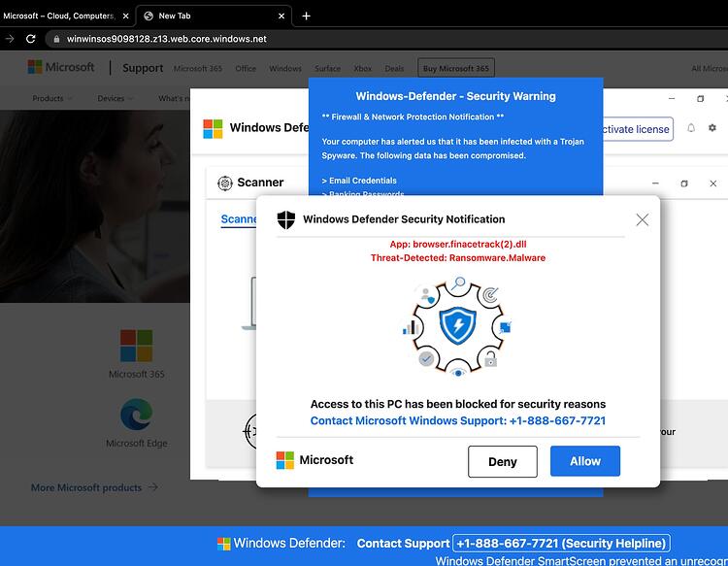
Task: Click the Activate license button
Action: [636, 129]
